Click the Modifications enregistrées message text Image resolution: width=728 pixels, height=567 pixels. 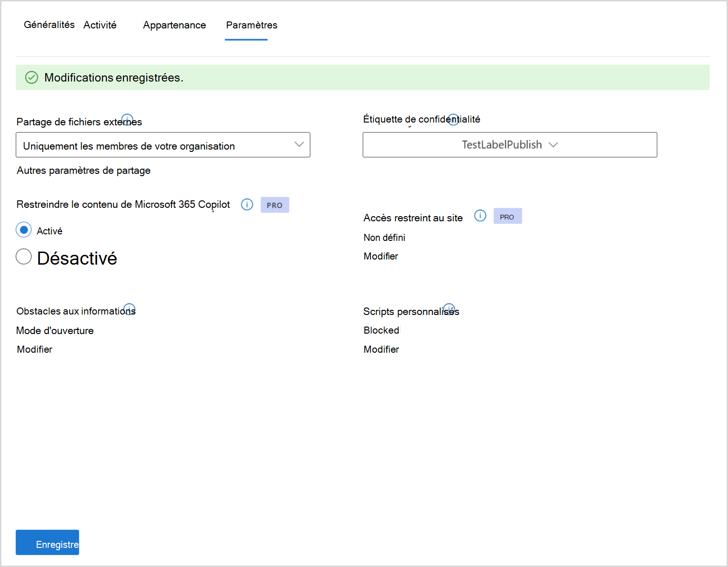click(114, 77)
